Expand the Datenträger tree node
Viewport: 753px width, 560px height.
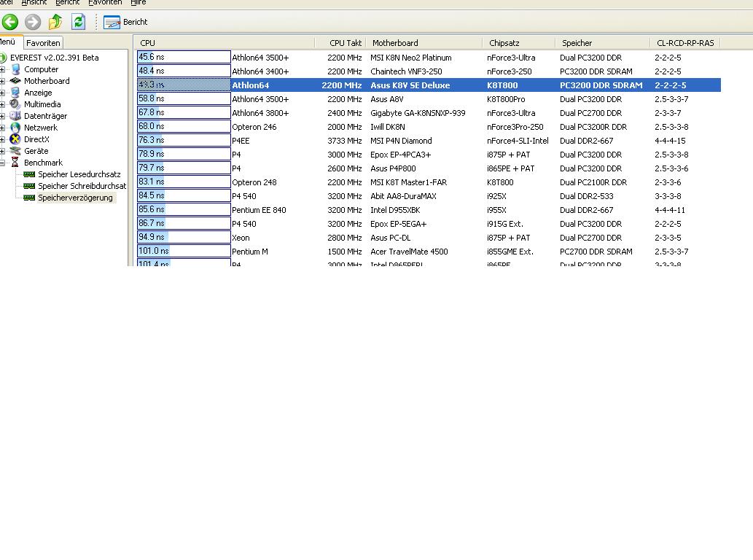coord(2,116)
